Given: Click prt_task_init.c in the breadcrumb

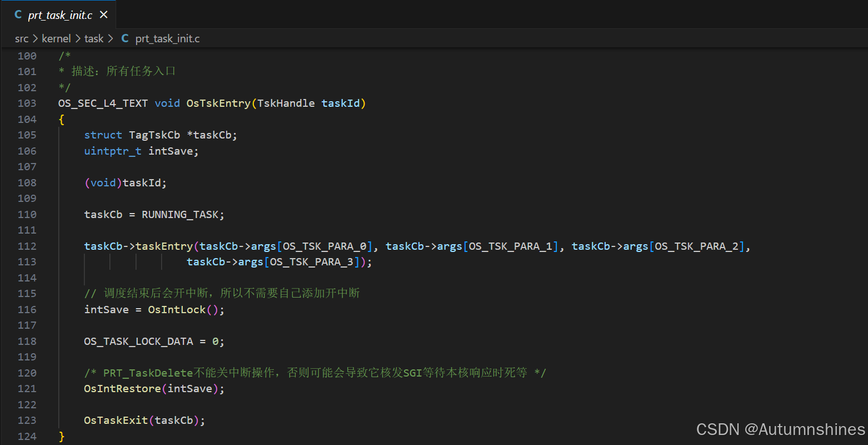Looking at the screenshot, I should pyautogui.click(x=167, y=38).
